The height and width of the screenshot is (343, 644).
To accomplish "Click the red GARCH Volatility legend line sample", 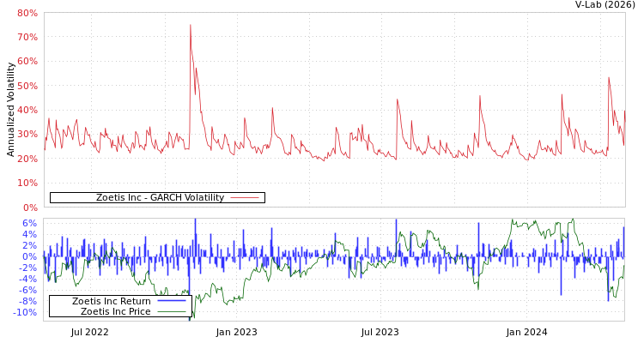I will tap(245, 198).
